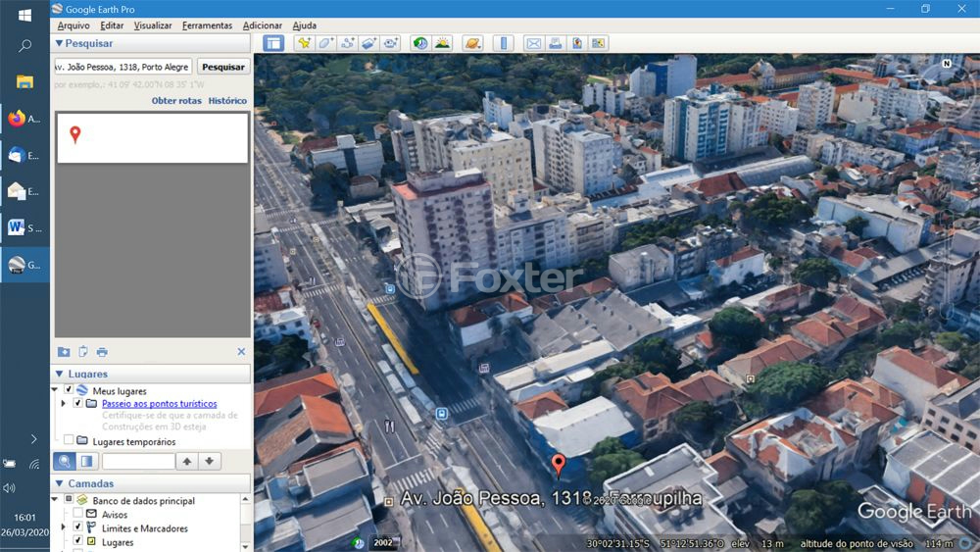Screen dimensions: 980x552
Task: Collapse the Camadas panel header
Action: click(60, 484)
